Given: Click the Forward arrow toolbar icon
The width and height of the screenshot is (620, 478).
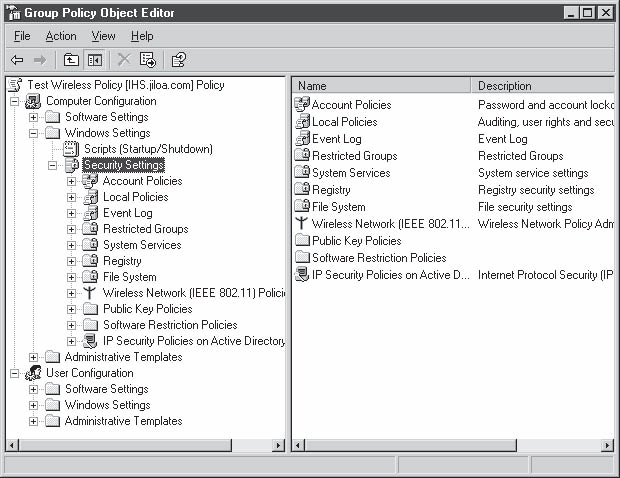Looking at the screenshot, I should click(x=40, y=60).
